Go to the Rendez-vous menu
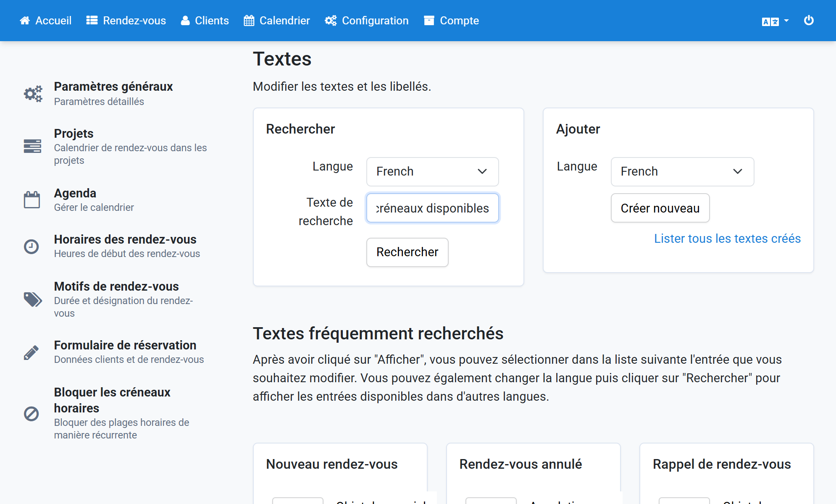 [x=126, y=21]
